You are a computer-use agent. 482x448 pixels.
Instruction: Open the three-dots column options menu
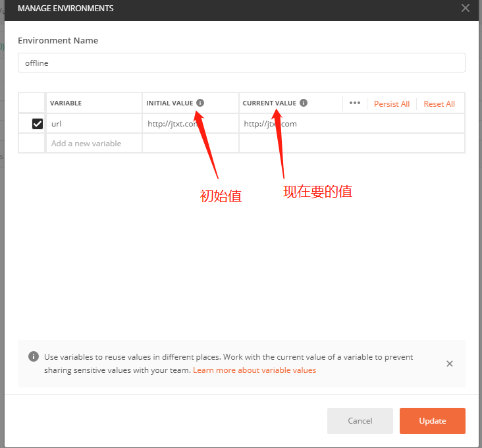[x=355, y=103]
